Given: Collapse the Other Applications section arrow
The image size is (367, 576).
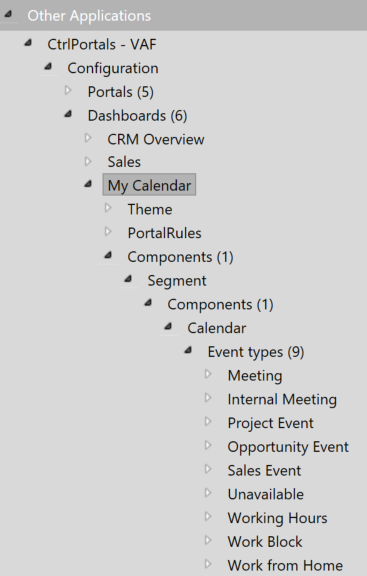Looking at the screenshot, I should [8, 15].
